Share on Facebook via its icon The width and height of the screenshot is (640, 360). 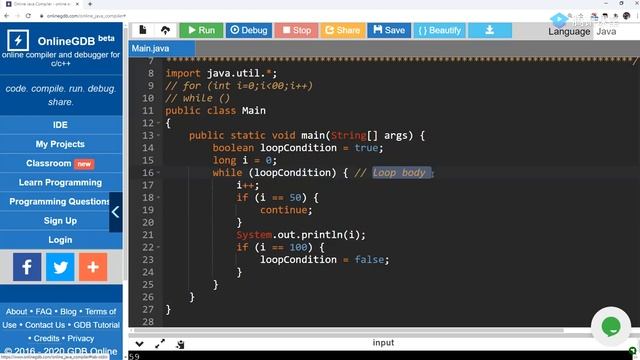click(x=27, y=267)
